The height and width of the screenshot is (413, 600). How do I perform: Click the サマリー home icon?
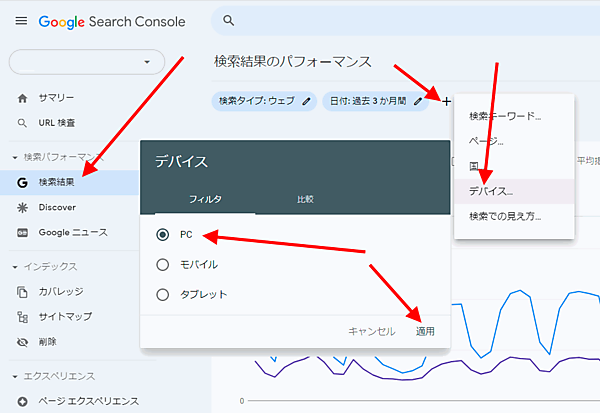coord(22,98)
